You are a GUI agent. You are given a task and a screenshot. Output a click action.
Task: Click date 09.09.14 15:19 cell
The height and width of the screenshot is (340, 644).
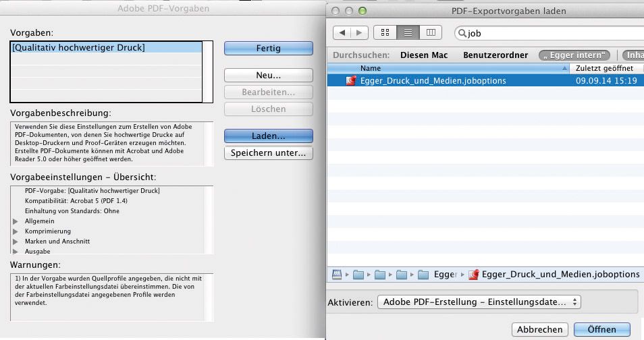click(x=606, y=80)
